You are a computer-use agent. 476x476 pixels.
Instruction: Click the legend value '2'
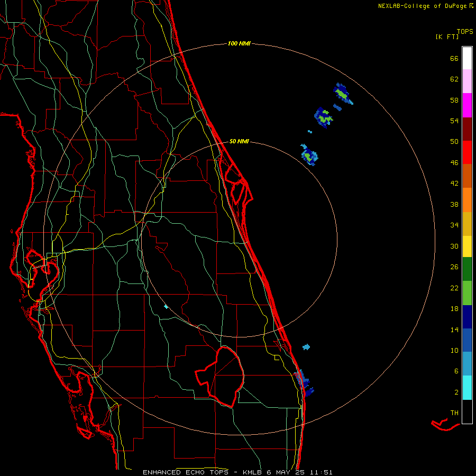456,392
